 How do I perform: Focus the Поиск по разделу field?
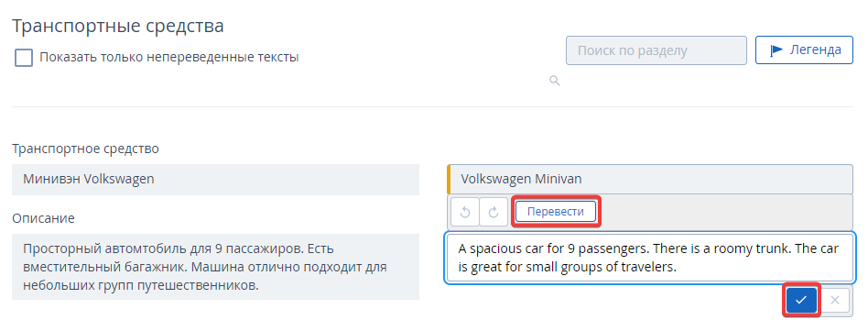click(656, 50)
